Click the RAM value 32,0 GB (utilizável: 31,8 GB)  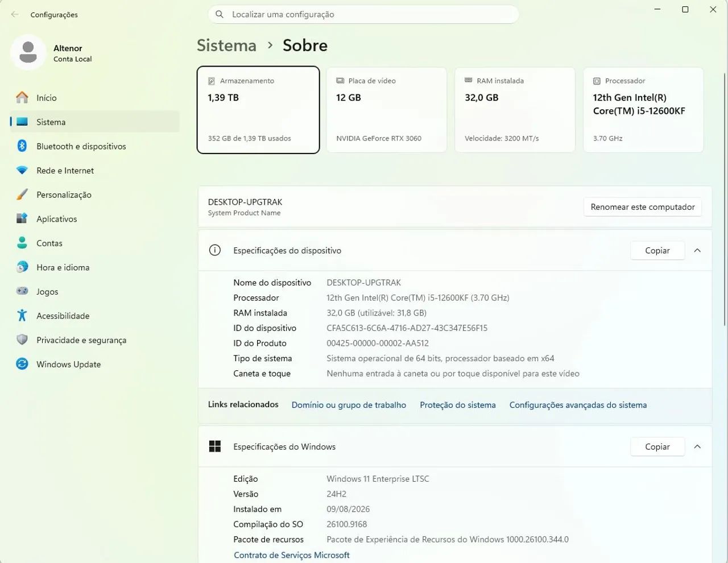click(377, 313)
